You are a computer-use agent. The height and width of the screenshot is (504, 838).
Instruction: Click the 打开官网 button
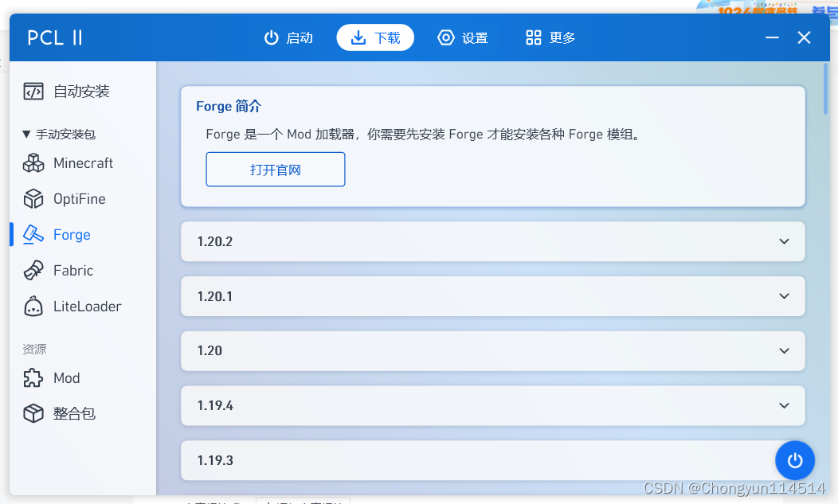[x=276, y=170]
